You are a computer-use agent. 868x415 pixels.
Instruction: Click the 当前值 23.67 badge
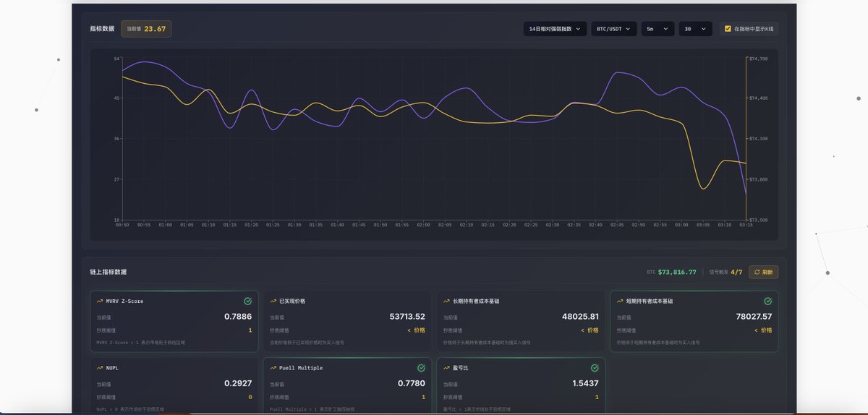pos(146,29)
